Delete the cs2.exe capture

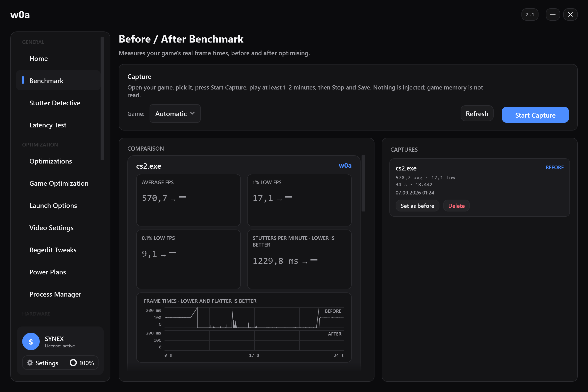[x=456, y=206]
